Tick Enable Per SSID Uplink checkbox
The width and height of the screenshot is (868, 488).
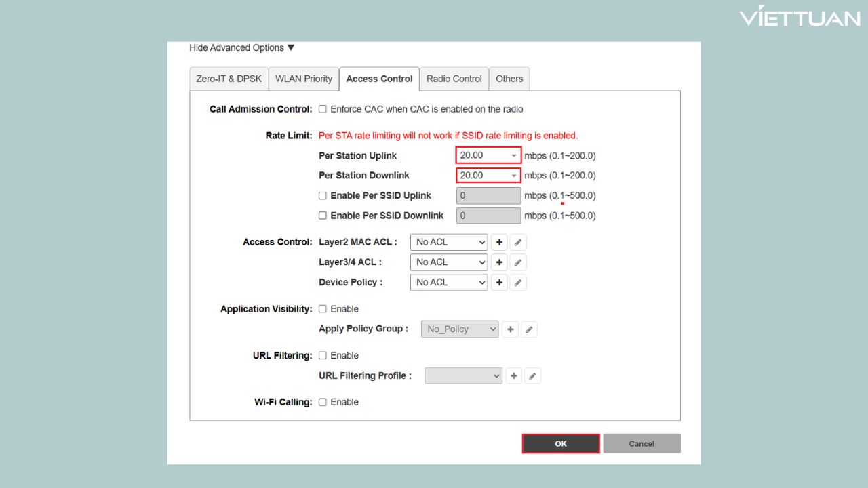323,196
